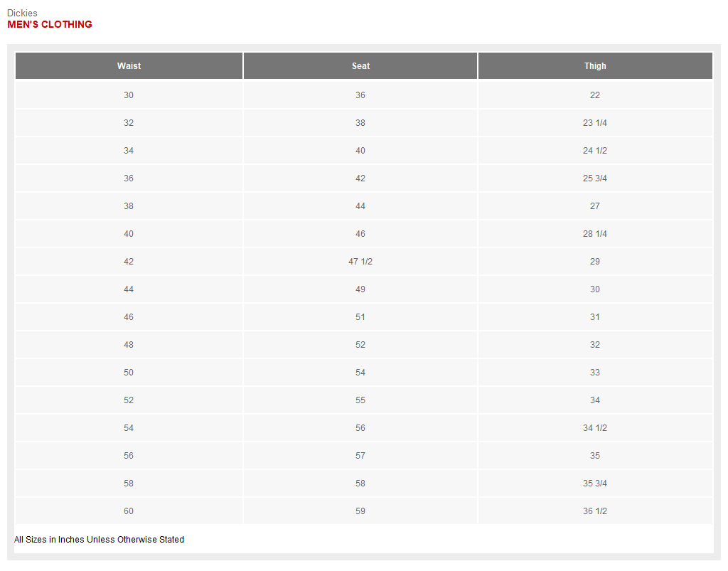
Task: Select the 25 3/4 thigh value
Action: [595, 178]
